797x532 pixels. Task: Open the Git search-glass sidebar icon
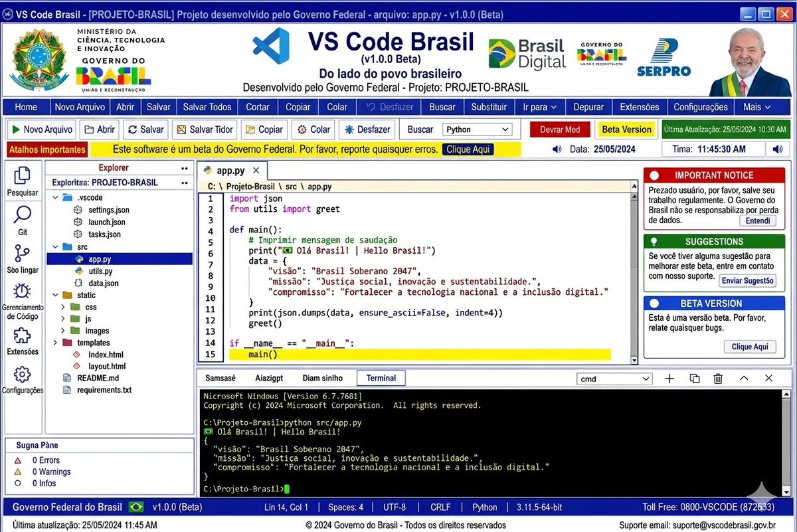(x=23, y=215)
